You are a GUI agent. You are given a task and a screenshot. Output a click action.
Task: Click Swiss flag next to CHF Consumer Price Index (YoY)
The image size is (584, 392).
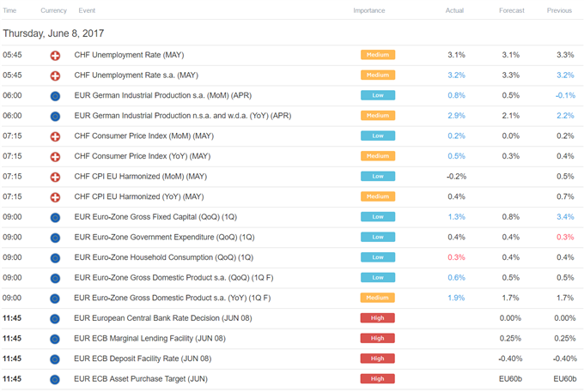[56, 156]
